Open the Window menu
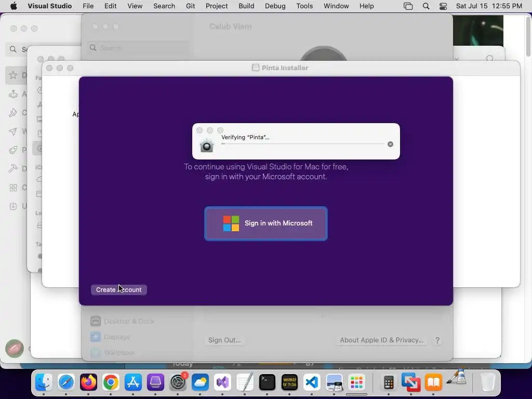This screenshot has width=532, height=399. (x=336, y=6)
